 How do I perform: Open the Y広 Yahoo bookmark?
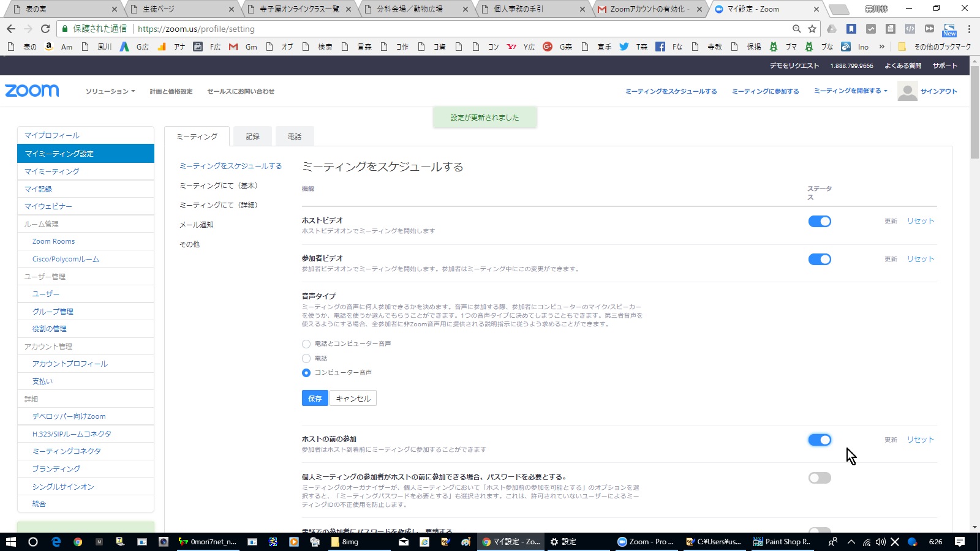[521, 47]
